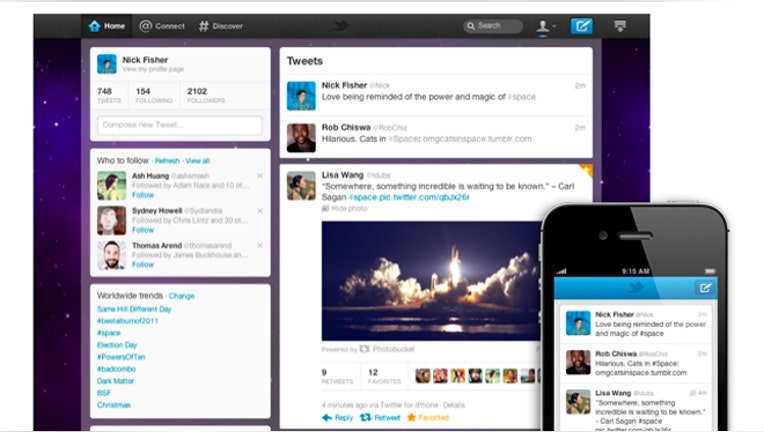Click Rob Chiswa's avatar on the iPhone
The height and width of the screenshot is (432, 764).
coord(578,362)
